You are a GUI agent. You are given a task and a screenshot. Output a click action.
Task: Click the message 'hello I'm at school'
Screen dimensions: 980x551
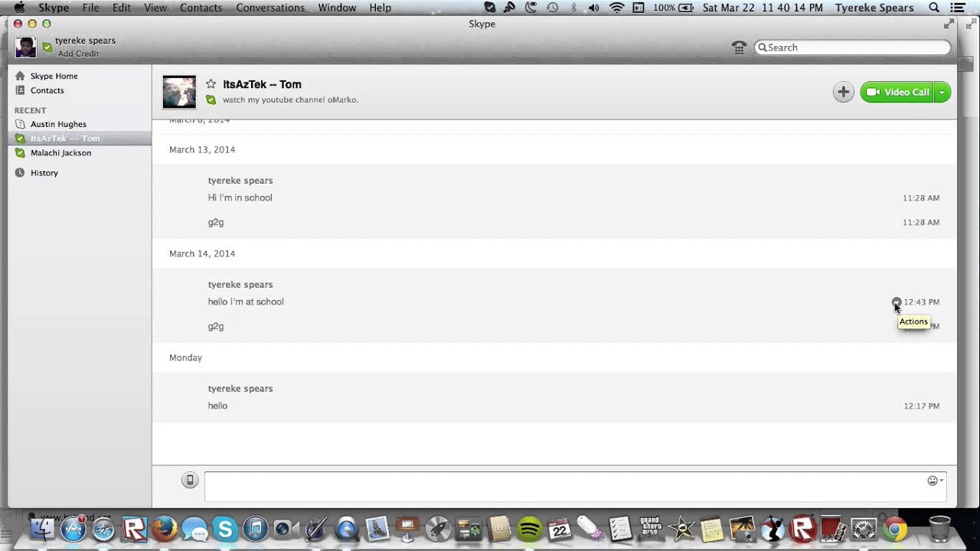coord(246,302)
